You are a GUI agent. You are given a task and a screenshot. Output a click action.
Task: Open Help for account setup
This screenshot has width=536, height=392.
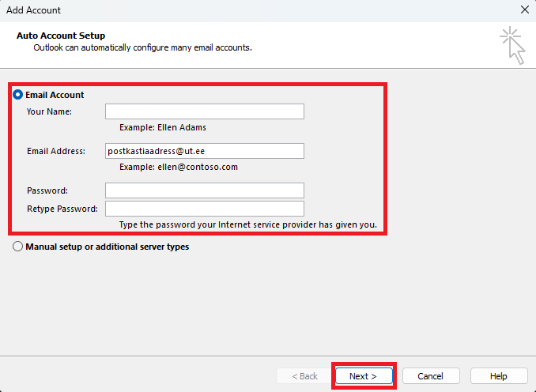click(499, 376)
